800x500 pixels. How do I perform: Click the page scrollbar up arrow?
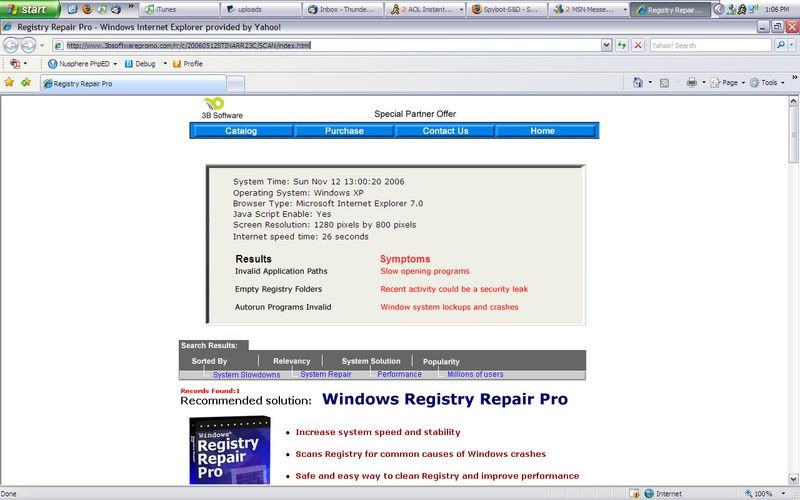click(793, 101)
